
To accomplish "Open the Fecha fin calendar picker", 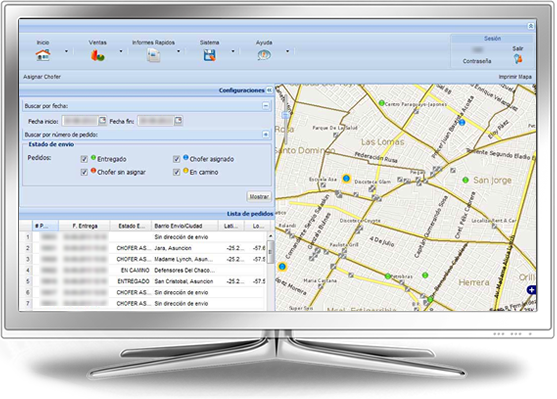I will pyautogui.click(x=178, y=121).
